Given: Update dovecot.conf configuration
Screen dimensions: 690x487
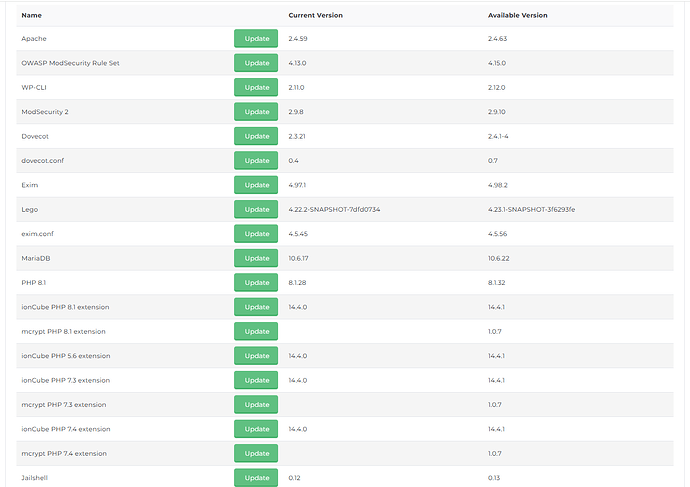Looking at the screenshot, I should (x=256, y=161).
